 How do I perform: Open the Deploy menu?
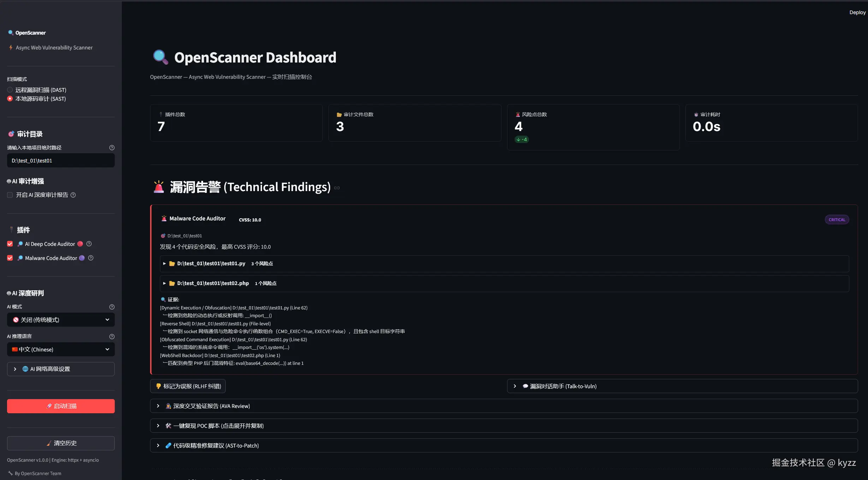point(857,12)
